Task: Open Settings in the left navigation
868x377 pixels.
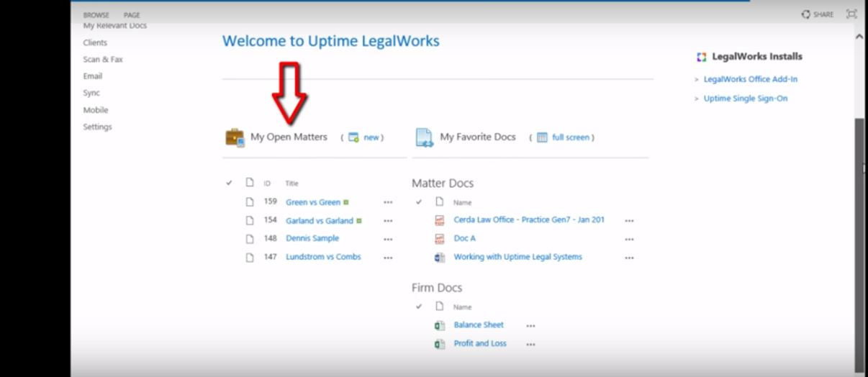Action: tap(97, 127)
